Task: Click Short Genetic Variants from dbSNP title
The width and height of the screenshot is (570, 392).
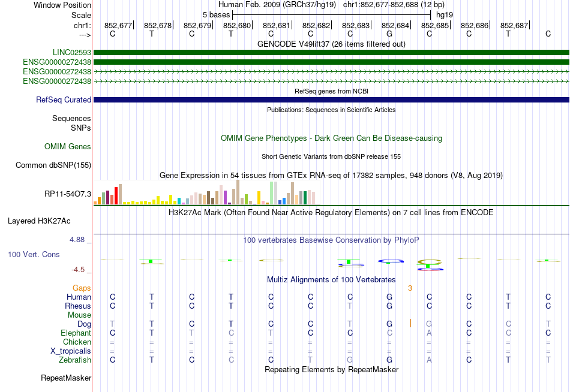Action: (x=331, y=157)
